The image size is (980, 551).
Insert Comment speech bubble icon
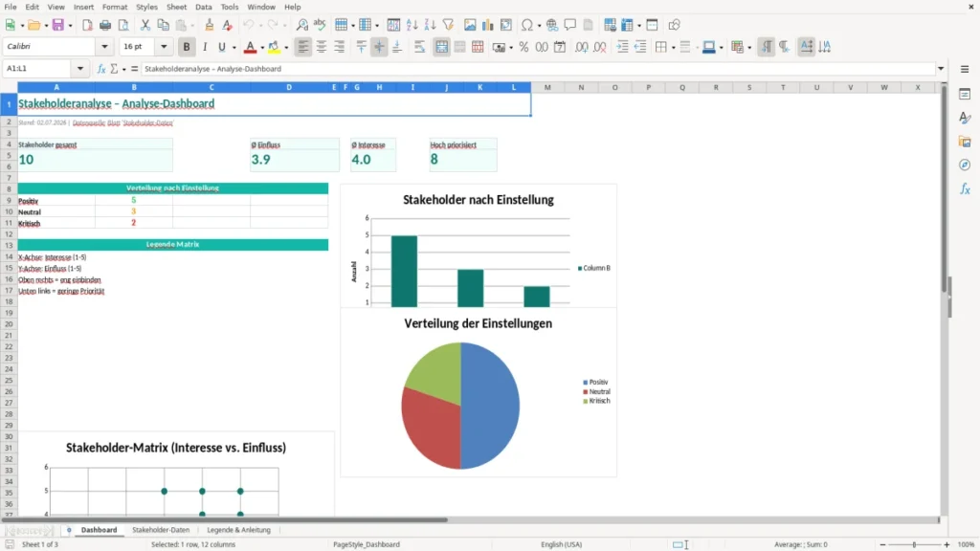click(x=570, y=25)
